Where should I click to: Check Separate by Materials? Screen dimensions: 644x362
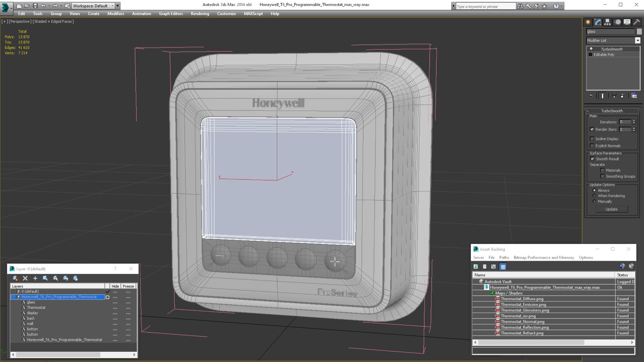(x=602, y=170)
